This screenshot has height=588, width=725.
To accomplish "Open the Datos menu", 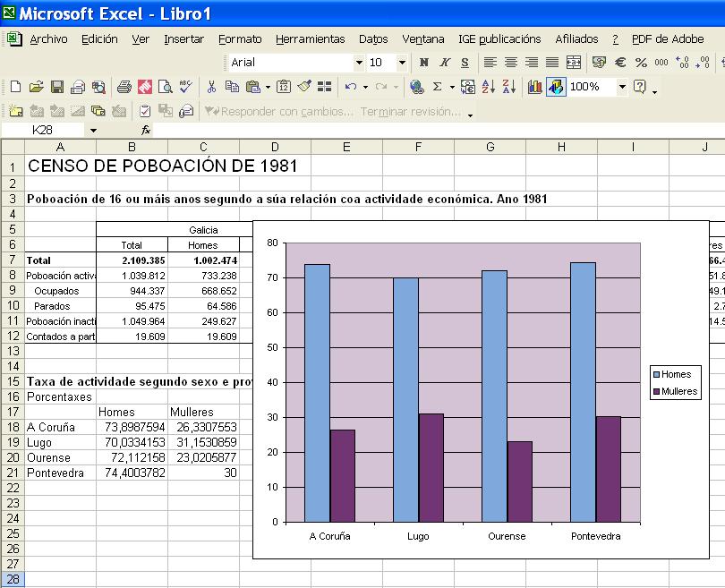I will pos(373,39).
